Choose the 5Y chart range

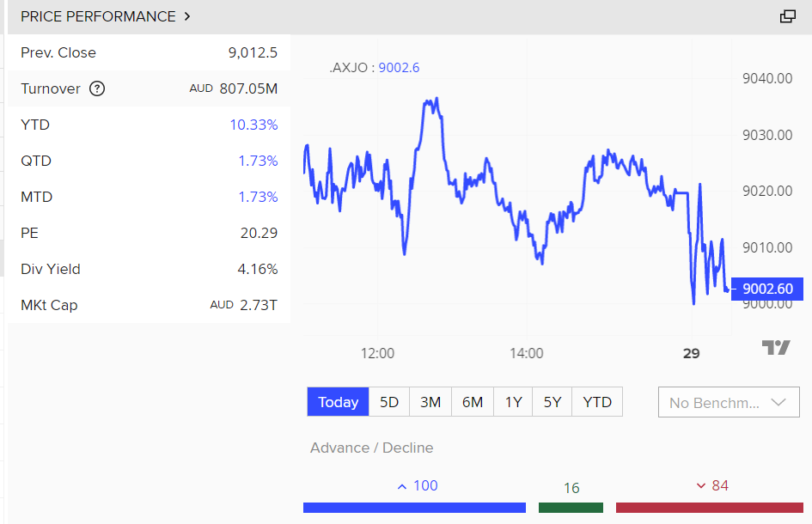click(552, 402)
